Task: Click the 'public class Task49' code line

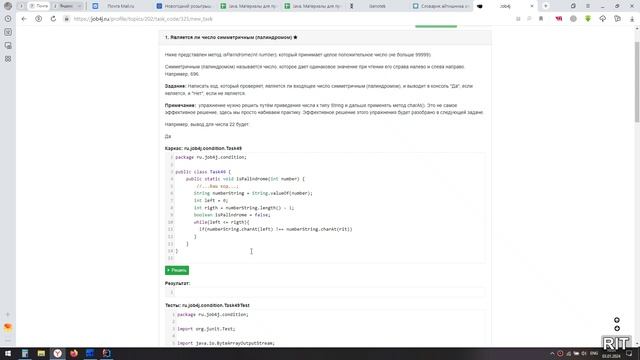Action: click(203, 172)
